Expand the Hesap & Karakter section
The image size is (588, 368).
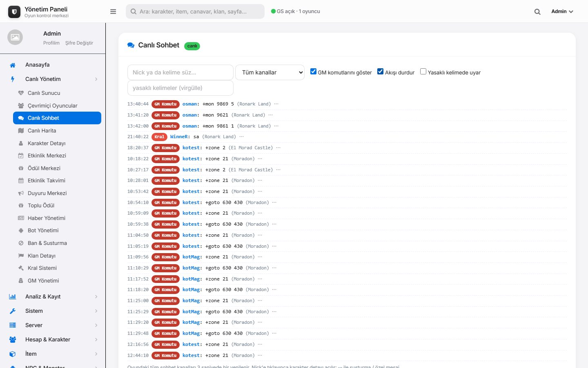[53, 339]
